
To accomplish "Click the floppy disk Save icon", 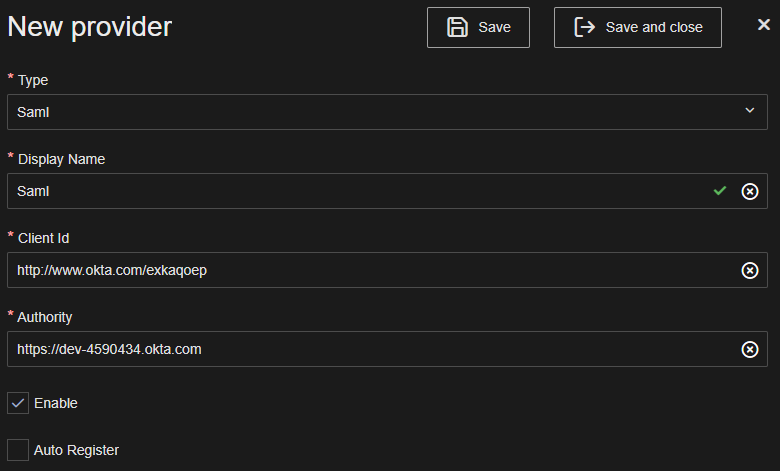I will pyautogui.click(x=457, y=27).
